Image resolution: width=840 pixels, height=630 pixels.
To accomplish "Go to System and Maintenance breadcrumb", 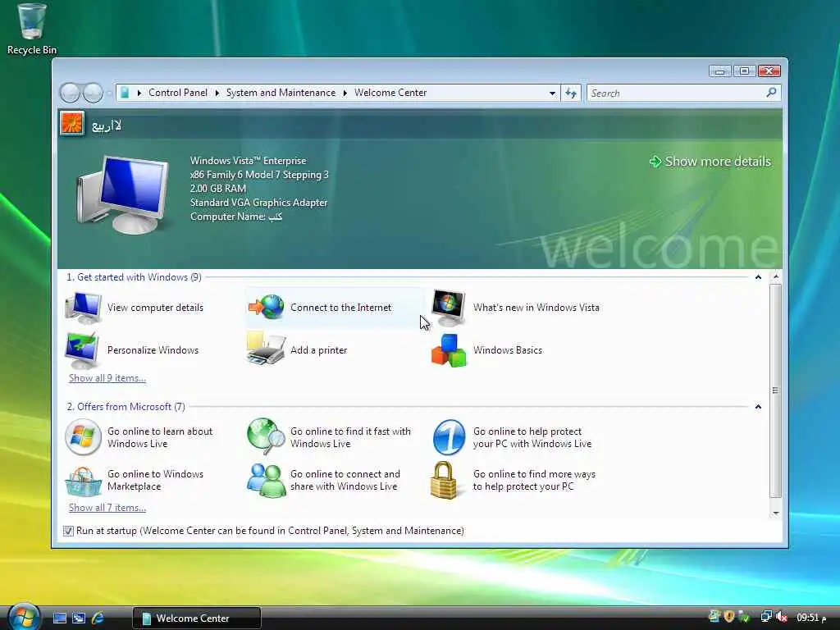I will 281,93.
